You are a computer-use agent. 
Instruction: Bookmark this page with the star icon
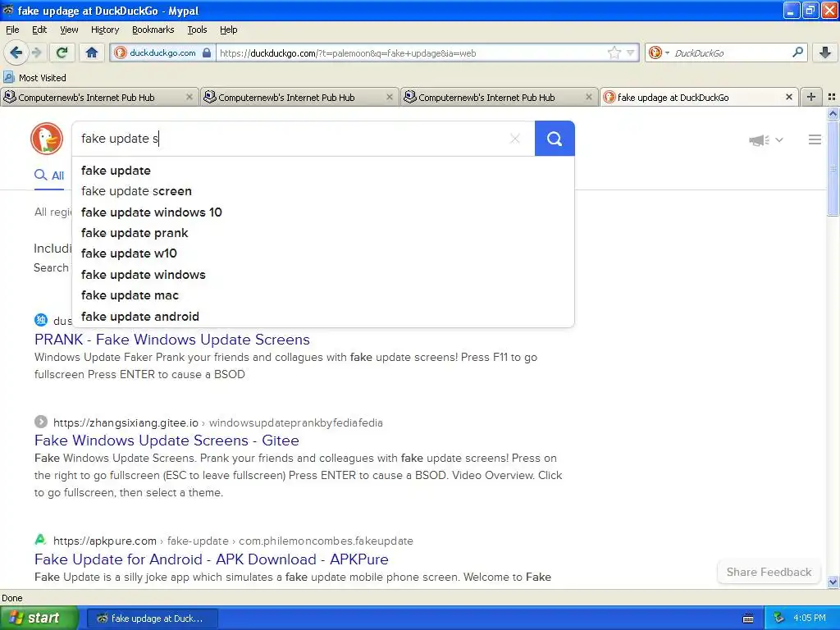(614, 52)
